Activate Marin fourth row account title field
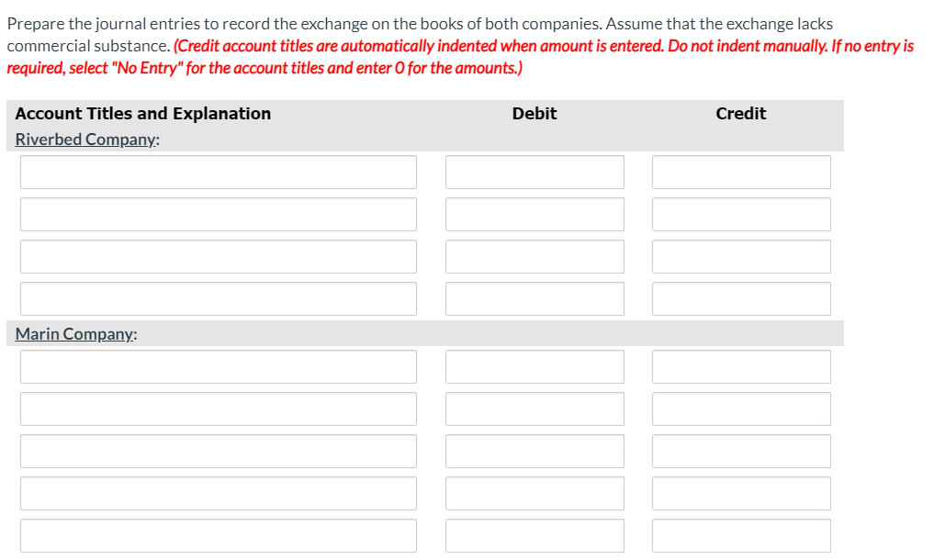Viewport: 934px width, 560px height. point(218,494)
